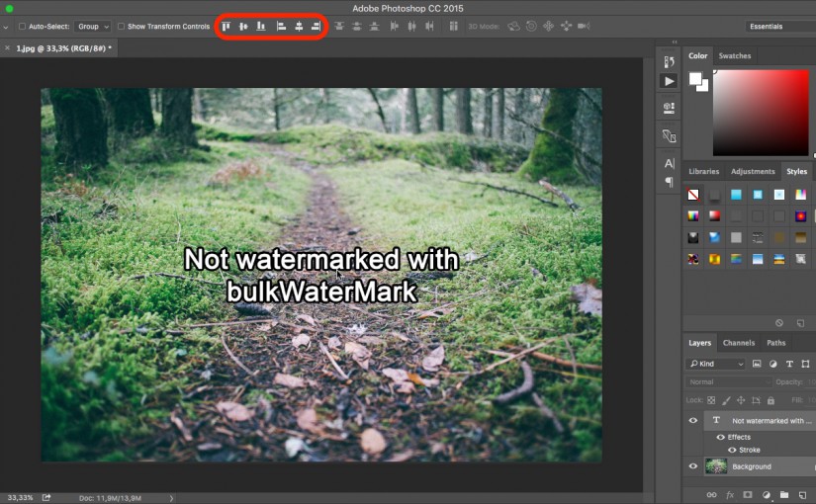
Task: Hide the Stroke effect
Action: [732, 450]
